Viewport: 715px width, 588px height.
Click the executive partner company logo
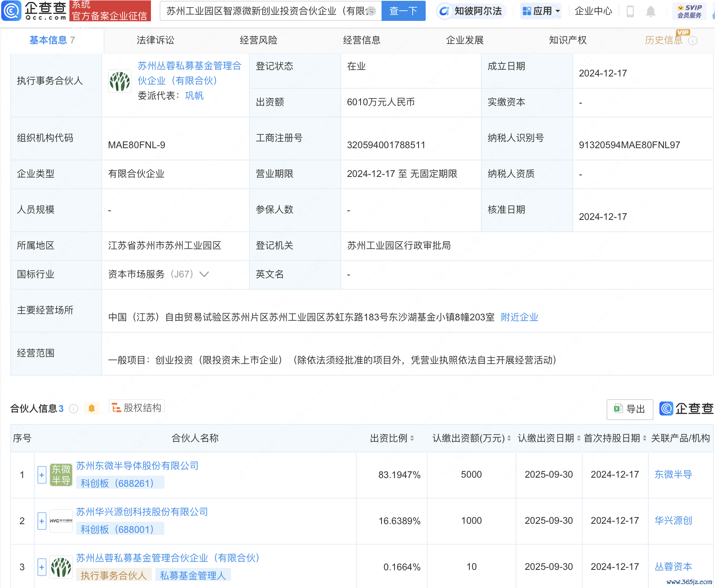120,82
